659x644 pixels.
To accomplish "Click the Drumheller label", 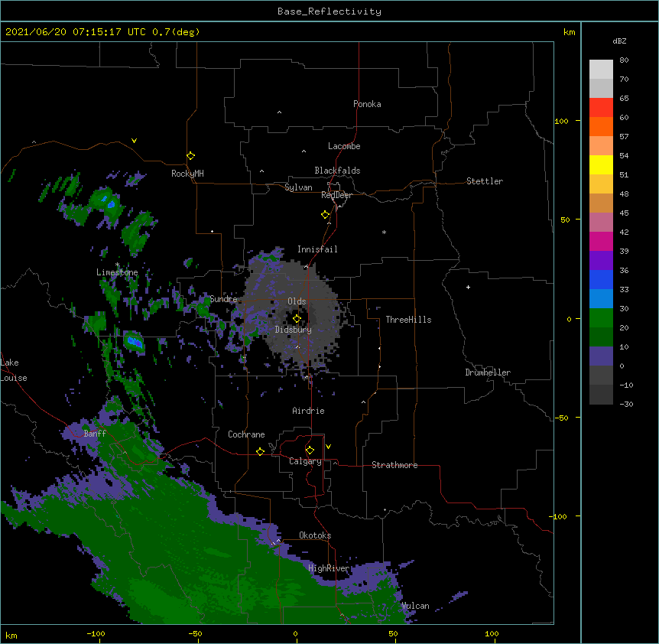I will [x=488, y=372].
